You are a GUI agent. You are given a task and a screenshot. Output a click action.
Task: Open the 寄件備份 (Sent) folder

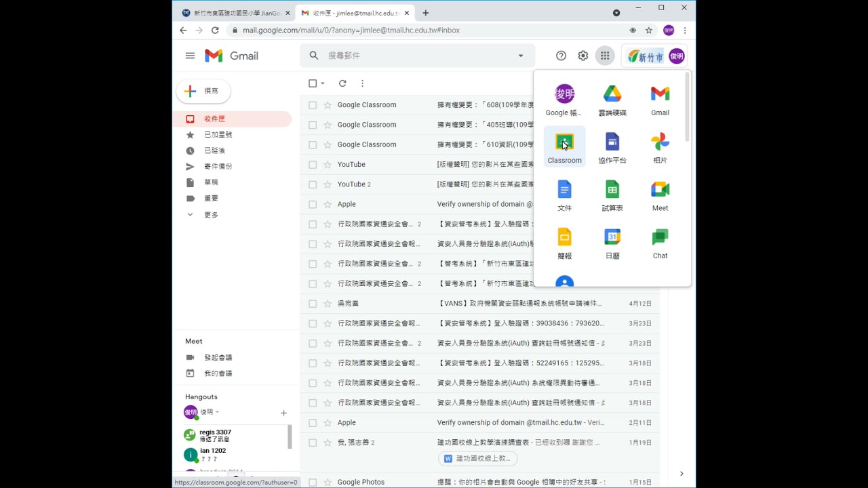coord(232,166)
